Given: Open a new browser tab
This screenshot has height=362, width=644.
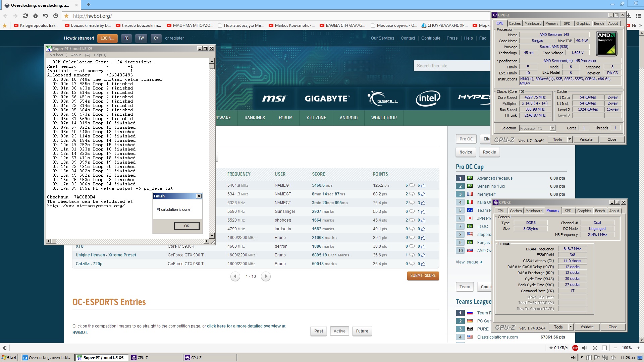Looking at the screenshot, I should [89, 4].
